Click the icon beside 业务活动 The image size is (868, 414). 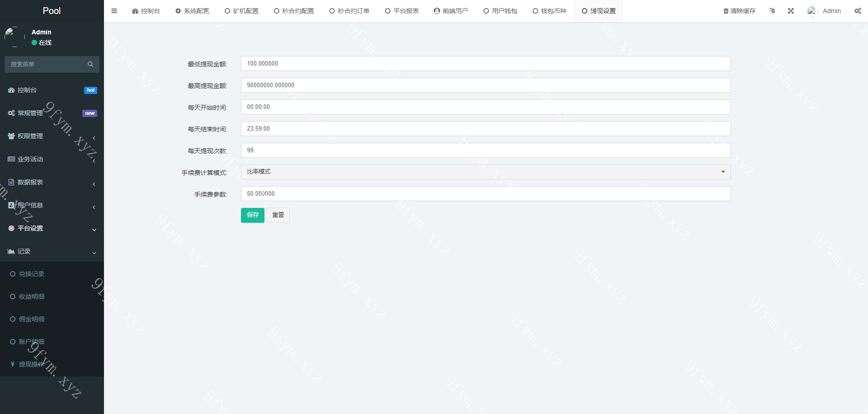click(11, 159)
